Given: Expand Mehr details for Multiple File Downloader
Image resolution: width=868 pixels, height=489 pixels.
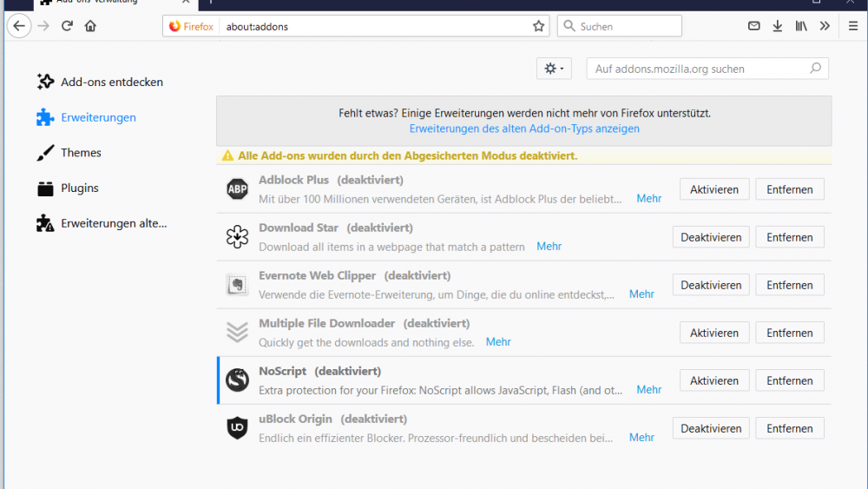Looking at the screenshot, I should [498, 342].
